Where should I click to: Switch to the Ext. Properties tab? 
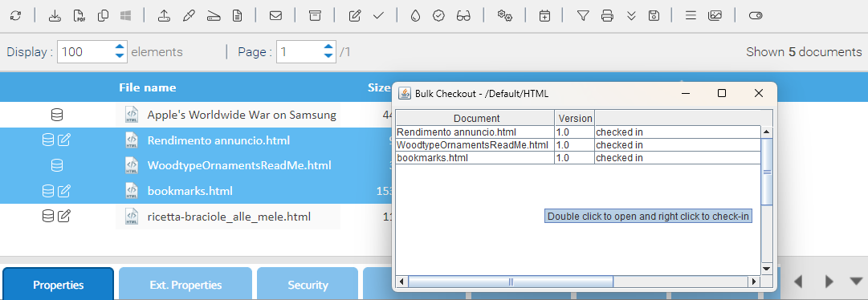185,285
